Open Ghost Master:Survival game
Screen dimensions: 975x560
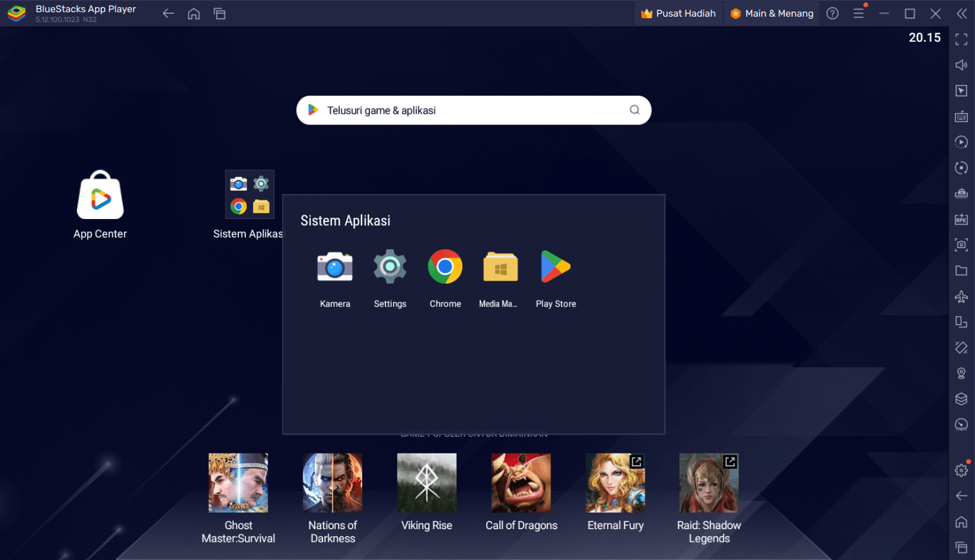238,483
